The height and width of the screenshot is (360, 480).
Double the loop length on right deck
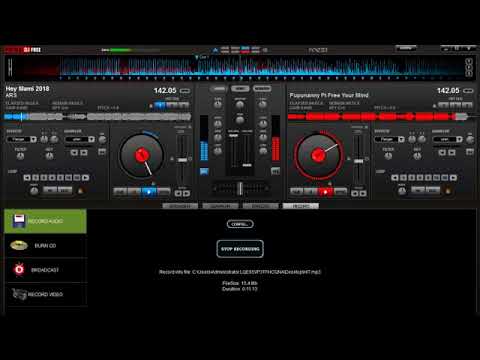pos(453,178)
